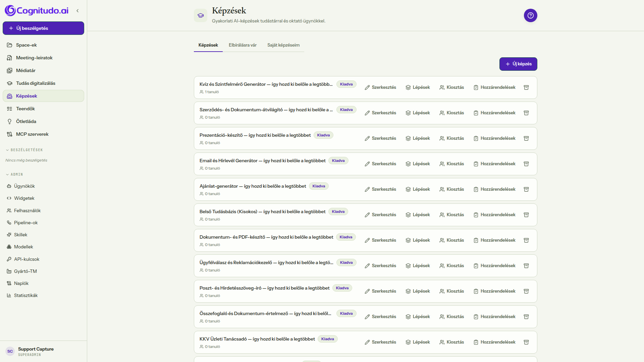Click Szerkesztés for Poszt- és Hirdetésszöveg-író
644x362 pixels.
(380, 291)
